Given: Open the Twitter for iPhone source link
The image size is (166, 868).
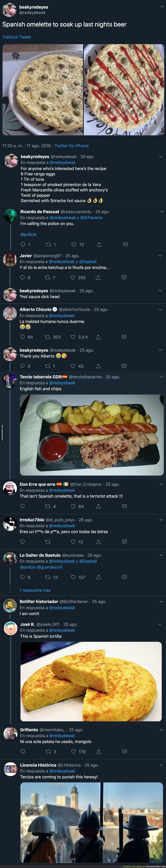Looking at the screenshot, I should (72, 146).
